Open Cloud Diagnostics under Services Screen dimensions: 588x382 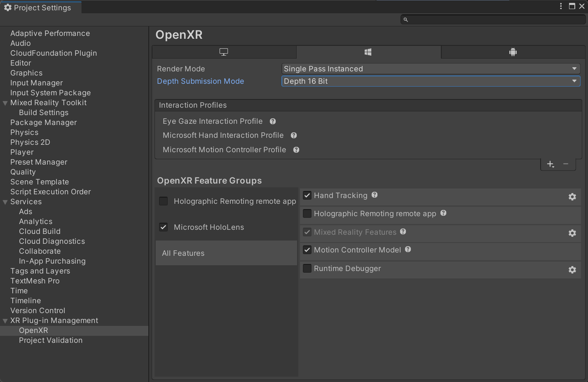click(x=52, y=241)
